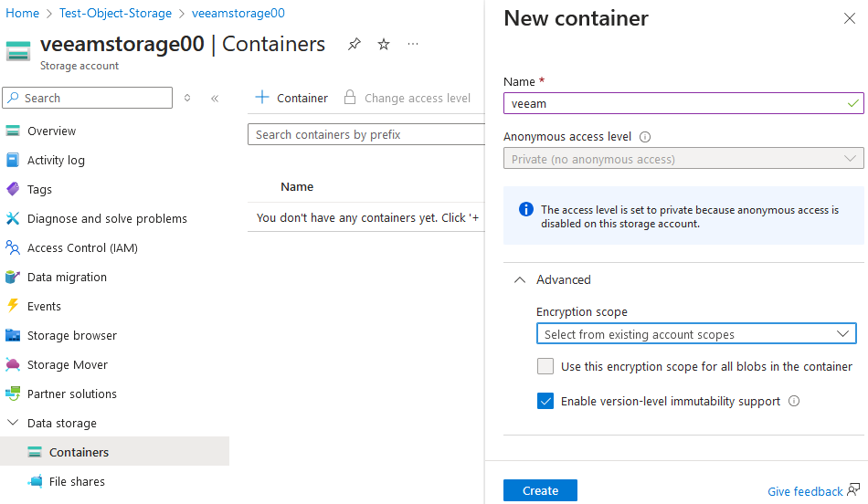The height and width of the screenshot is (504, 868).
Task: Click the Access Control (IAM) people icon
Action: (x=13, y=247)
